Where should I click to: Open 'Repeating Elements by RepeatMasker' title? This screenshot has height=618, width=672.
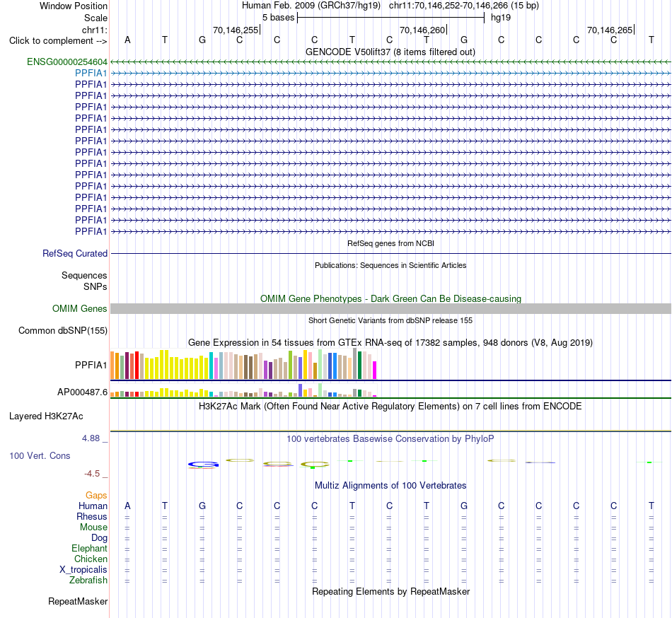[x=390, y=591]
